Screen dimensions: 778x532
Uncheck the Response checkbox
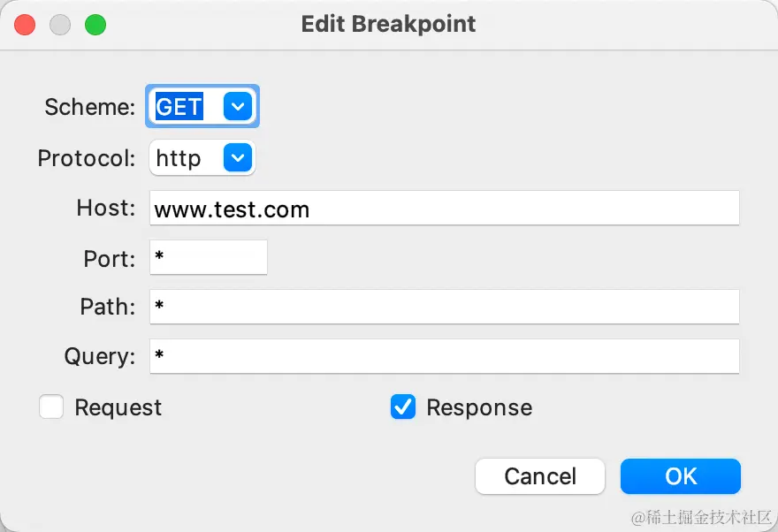(403, 407)
